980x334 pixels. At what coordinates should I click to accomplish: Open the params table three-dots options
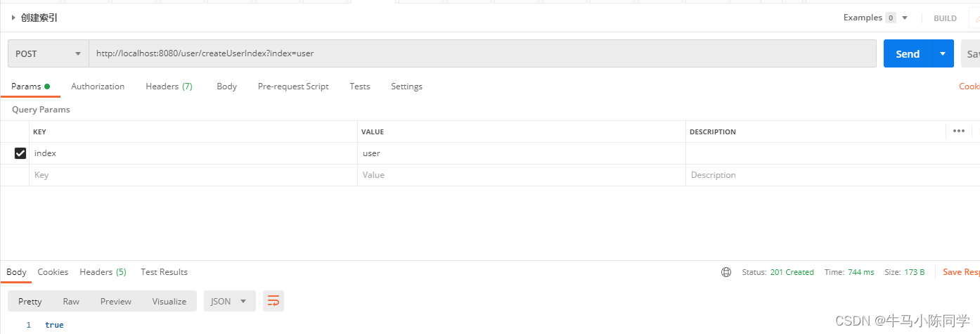click(959, 131)
